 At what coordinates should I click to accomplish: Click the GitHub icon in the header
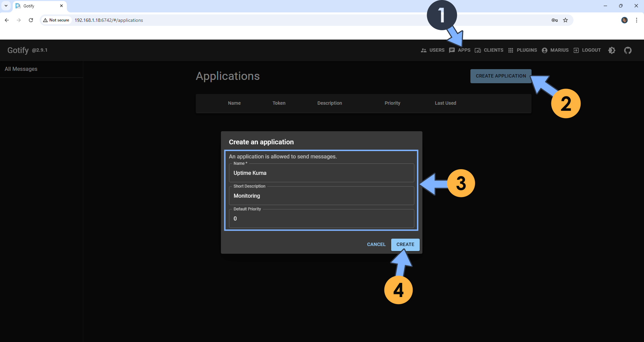click(x=628, y=50)
